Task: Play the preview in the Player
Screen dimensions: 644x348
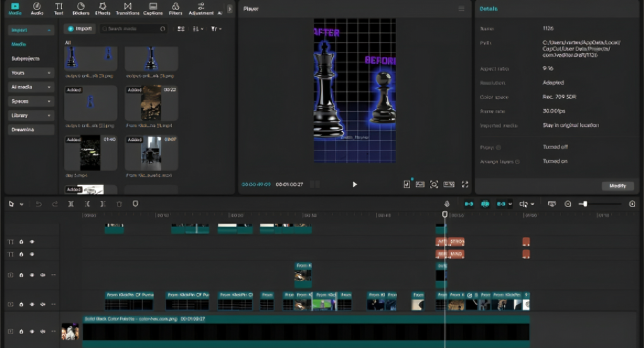Action: pos(355,184)
